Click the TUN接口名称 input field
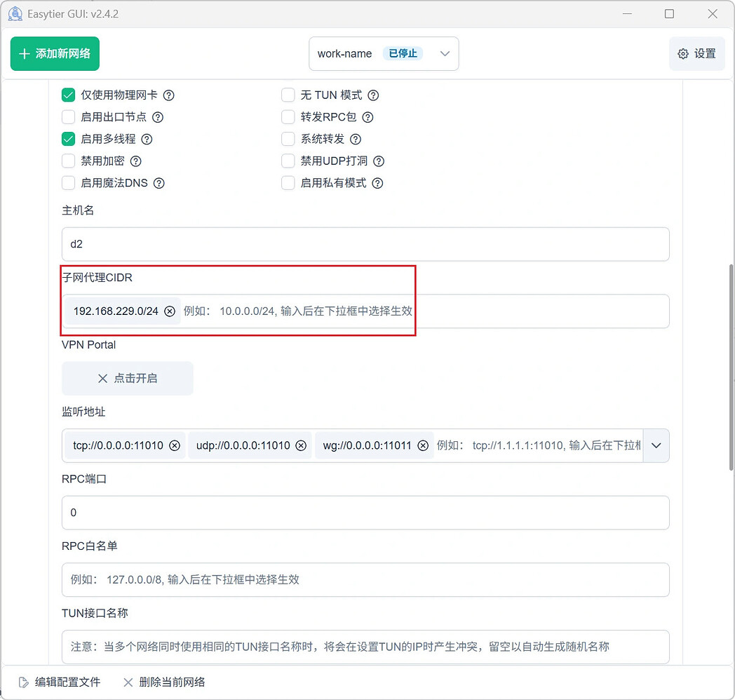 coord(365,647)
